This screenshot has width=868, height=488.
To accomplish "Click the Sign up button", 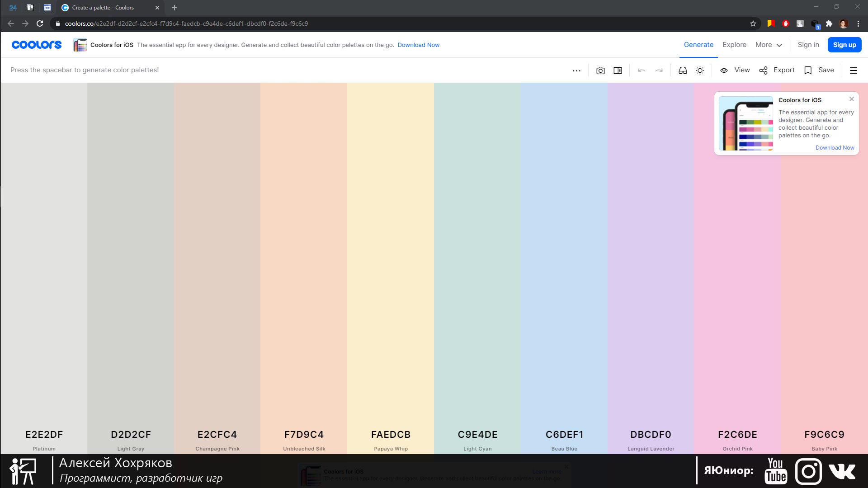I will click(844, 45).
